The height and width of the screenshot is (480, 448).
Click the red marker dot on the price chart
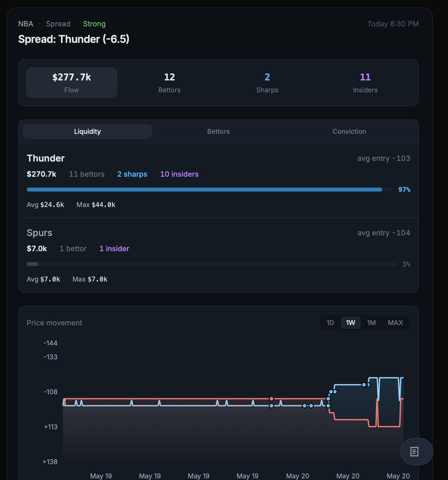click(x=271, y=399)
